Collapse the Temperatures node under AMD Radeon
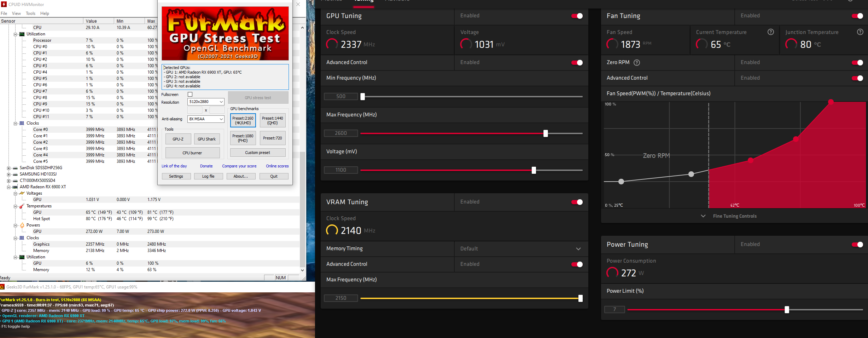 pos(15,206)
